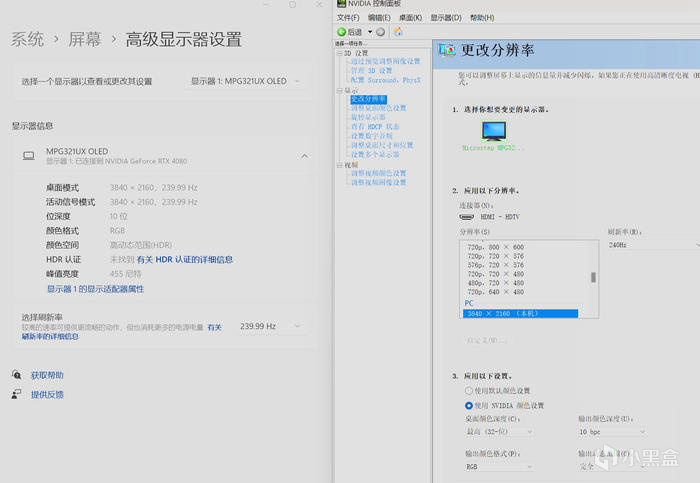The height and width of the screenshot is (483, 700).
Task: Click the grey Forward button in NVIDIA toolbar
Action: pyautogui.click(x=380, y=32)
